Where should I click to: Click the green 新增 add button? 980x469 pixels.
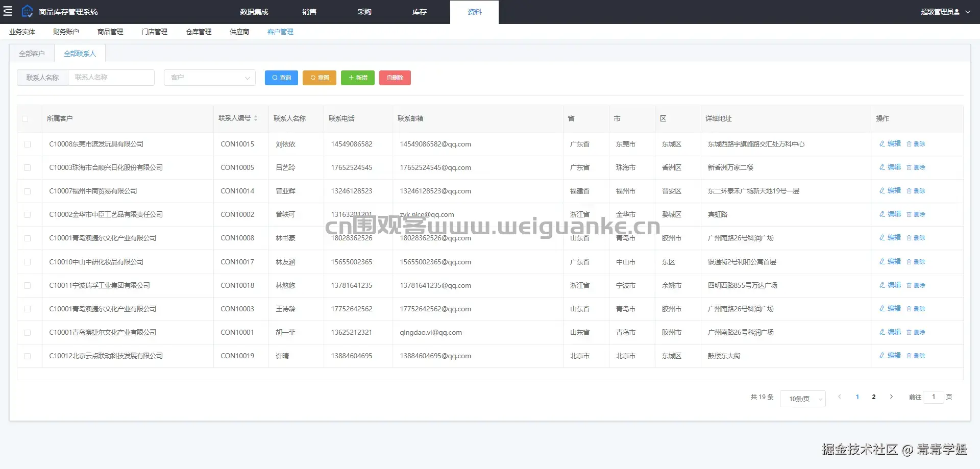(x=358, y=78)
